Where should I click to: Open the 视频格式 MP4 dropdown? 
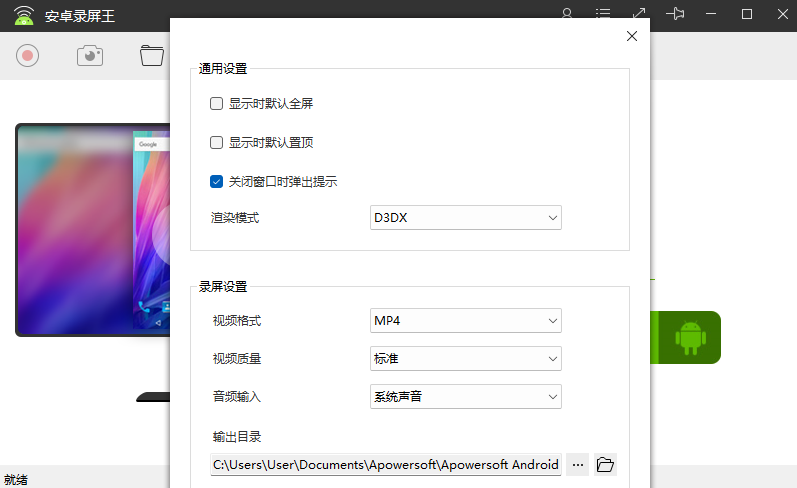466,321
